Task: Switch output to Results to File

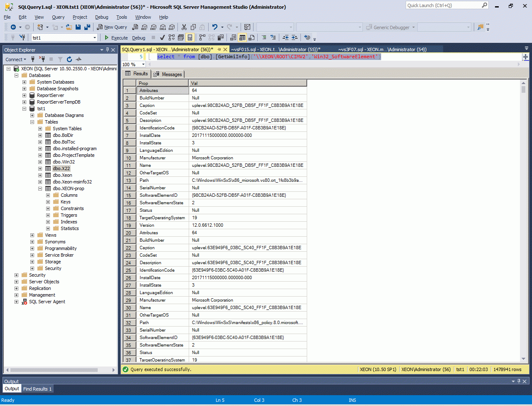Action: coord(251,38)
